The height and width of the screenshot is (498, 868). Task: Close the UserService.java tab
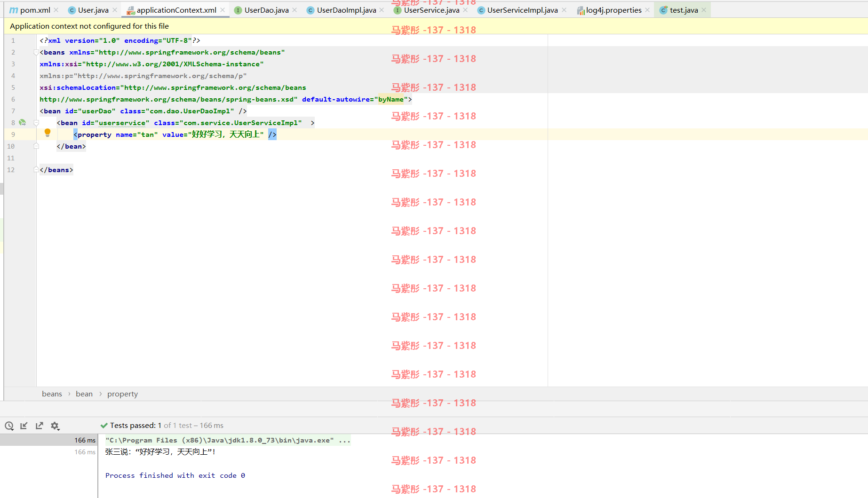[x=465, y=10]
